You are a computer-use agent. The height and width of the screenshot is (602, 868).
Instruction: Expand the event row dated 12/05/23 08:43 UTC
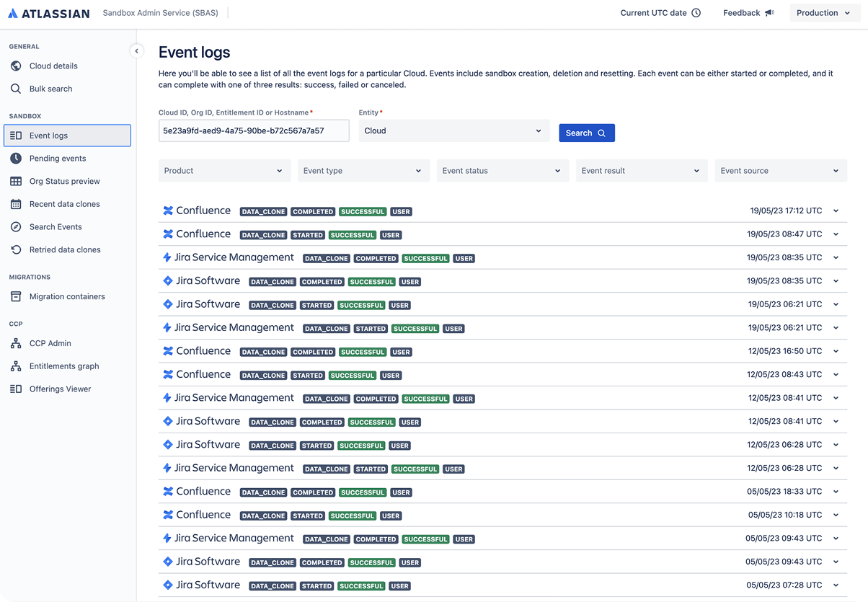(x=836, y=375)
